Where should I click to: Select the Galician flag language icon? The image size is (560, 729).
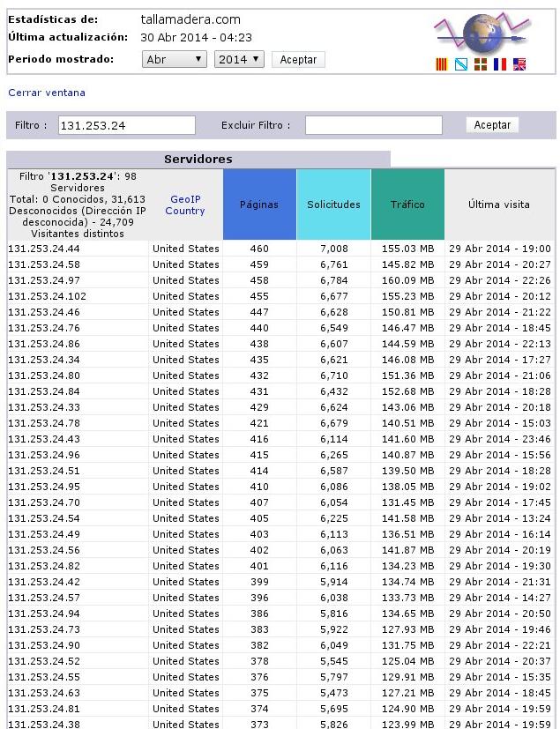(461, 64)
